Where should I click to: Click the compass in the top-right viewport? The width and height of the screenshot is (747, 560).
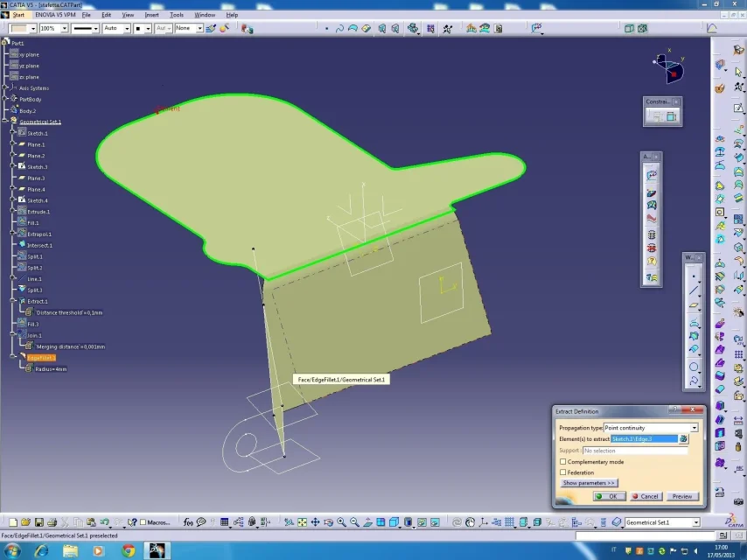669,67
